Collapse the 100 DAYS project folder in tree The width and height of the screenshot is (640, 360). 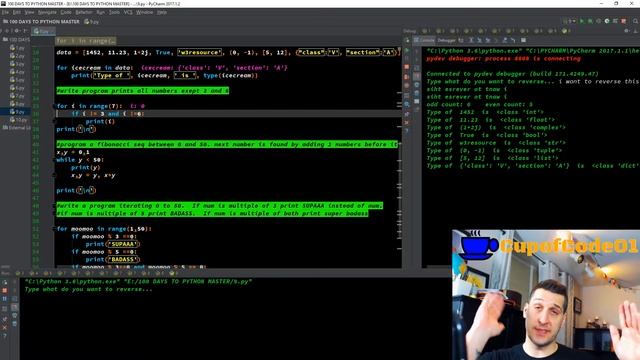tap(16, 40)
